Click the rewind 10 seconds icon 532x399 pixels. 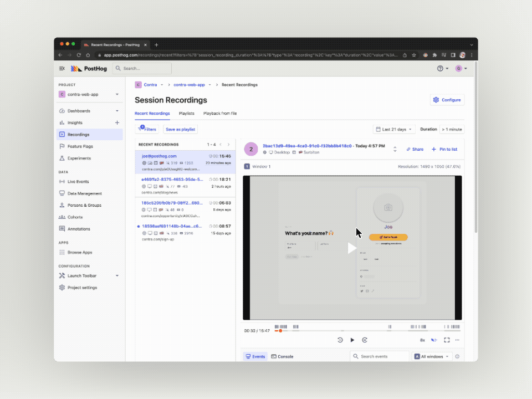(x=340, y=340)
